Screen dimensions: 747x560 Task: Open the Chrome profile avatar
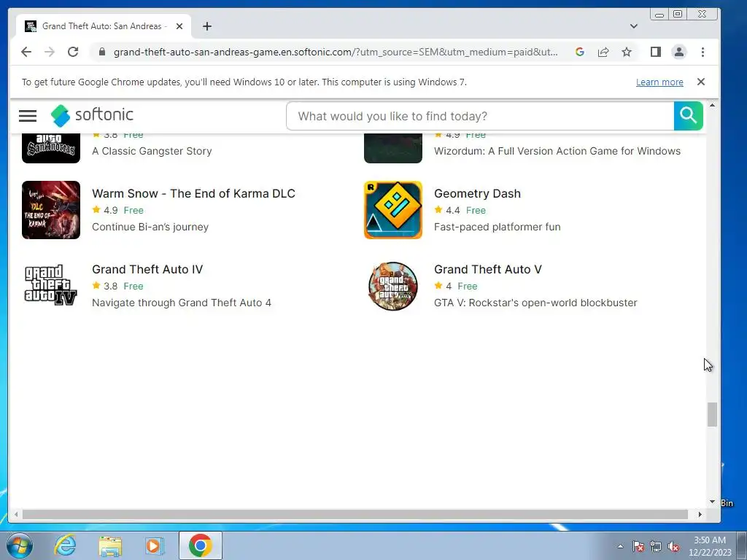click(679, 52)
